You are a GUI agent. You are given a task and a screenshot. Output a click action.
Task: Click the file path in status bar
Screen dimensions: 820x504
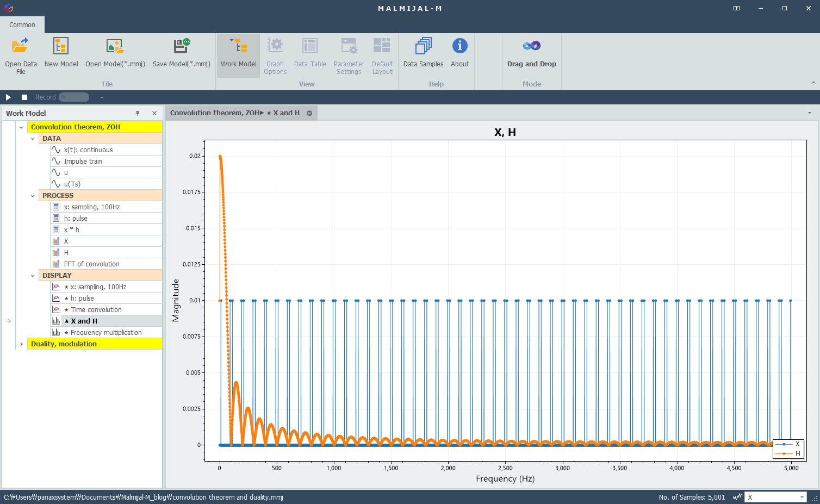(144, 497)
